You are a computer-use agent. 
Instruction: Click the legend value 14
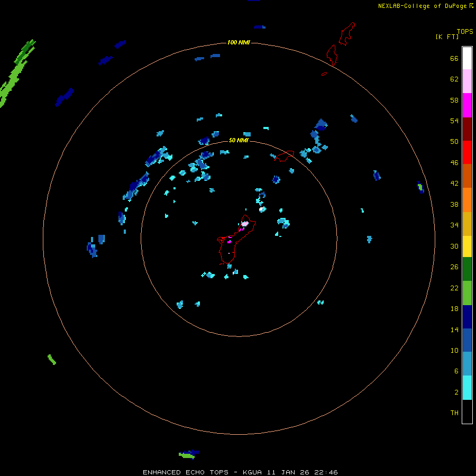[454, 330]
